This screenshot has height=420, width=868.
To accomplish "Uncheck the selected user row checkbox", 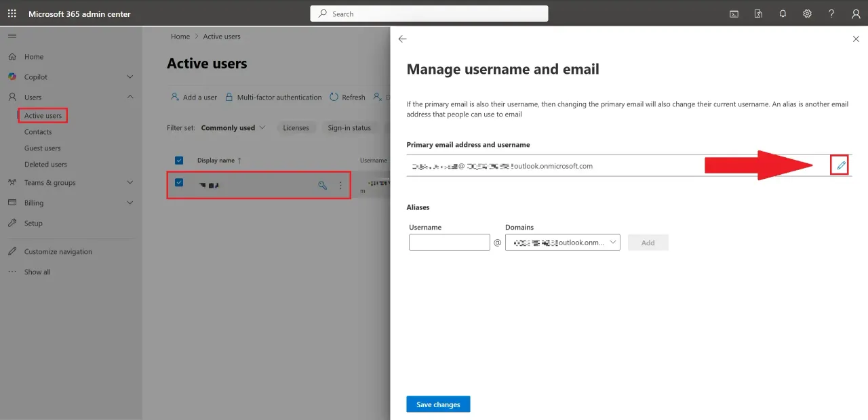I will coord(179,182).
